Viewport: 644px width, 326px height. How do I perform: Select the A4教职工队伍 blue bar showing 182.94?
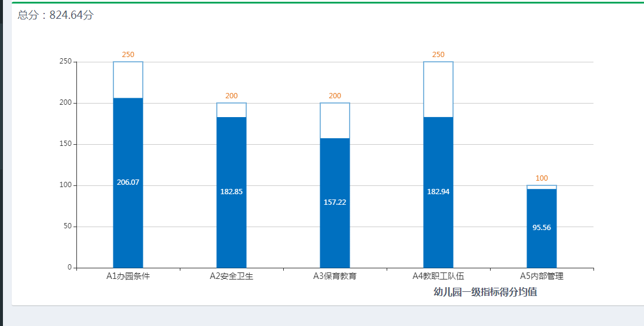(x=438, y=192)
